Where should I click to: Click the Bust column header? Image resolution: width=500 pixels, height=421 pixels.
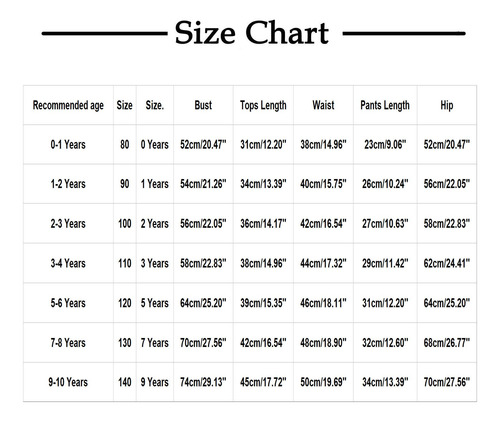click(203, 105)
